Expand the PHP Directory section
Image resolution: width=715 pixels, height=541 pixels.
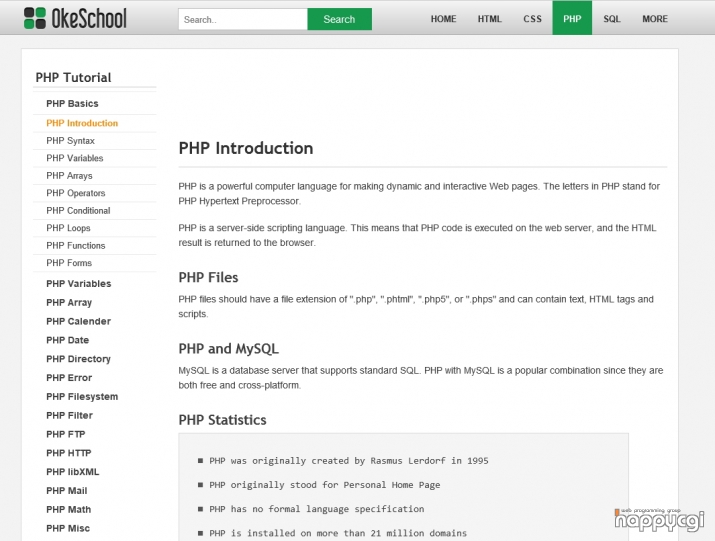pyautogui.click(x=78, y=359)
